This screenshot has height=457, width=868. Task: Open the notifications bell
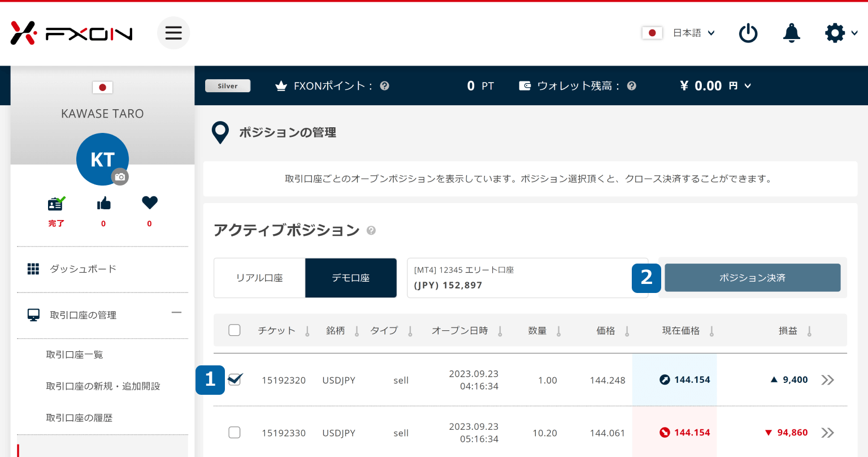coord(791,33)
